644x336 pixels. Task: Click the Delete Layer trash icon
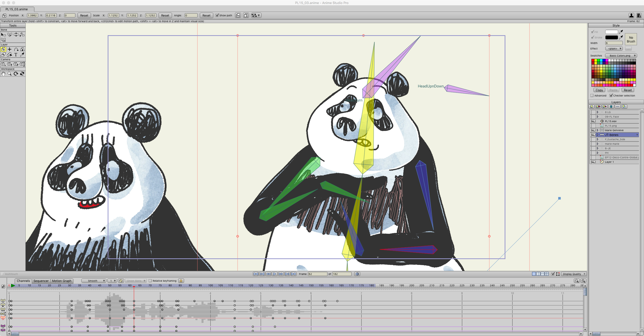click(611, 107)
